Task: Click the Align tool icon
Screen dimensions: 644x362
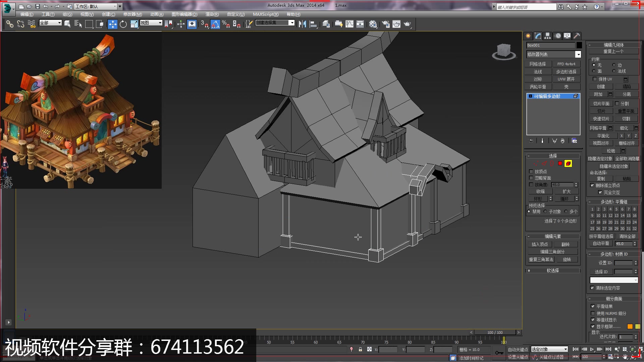Action: point(313,24)
